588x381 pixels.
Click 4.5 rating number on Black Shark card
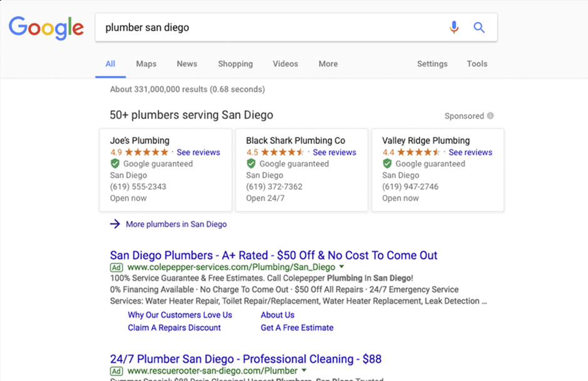pyautogui.click(x=252, y=152)
